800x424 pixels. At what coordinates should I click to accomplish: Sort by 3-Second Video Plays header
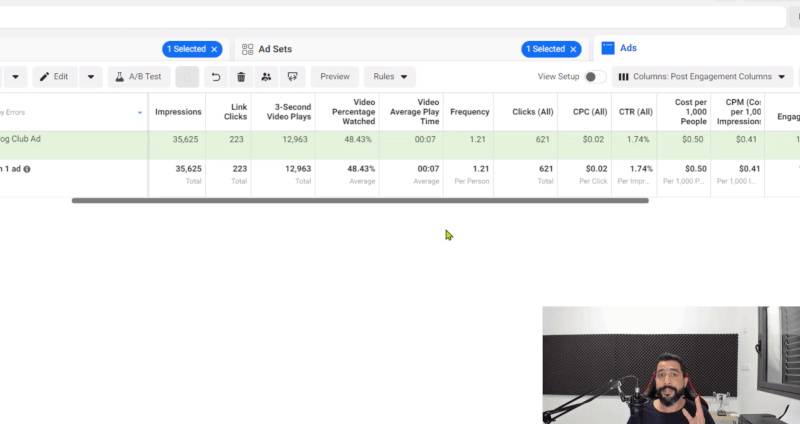[x=289, y=112]
